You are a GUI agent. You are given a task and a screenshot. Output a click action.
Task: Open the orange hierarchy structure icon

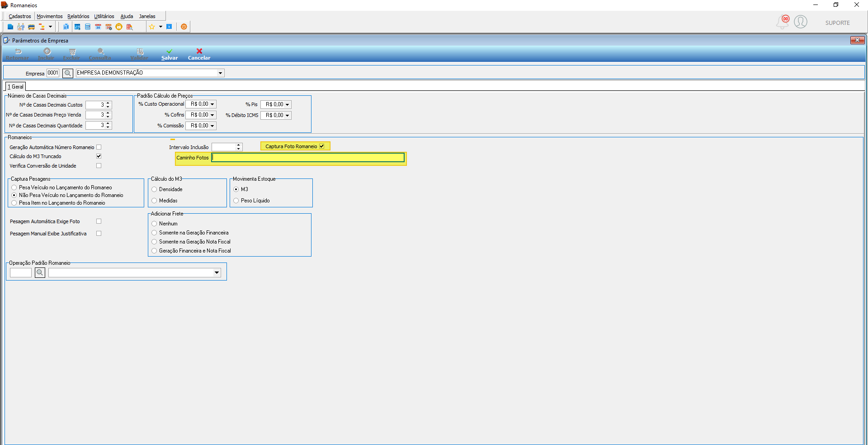[42, 27]
